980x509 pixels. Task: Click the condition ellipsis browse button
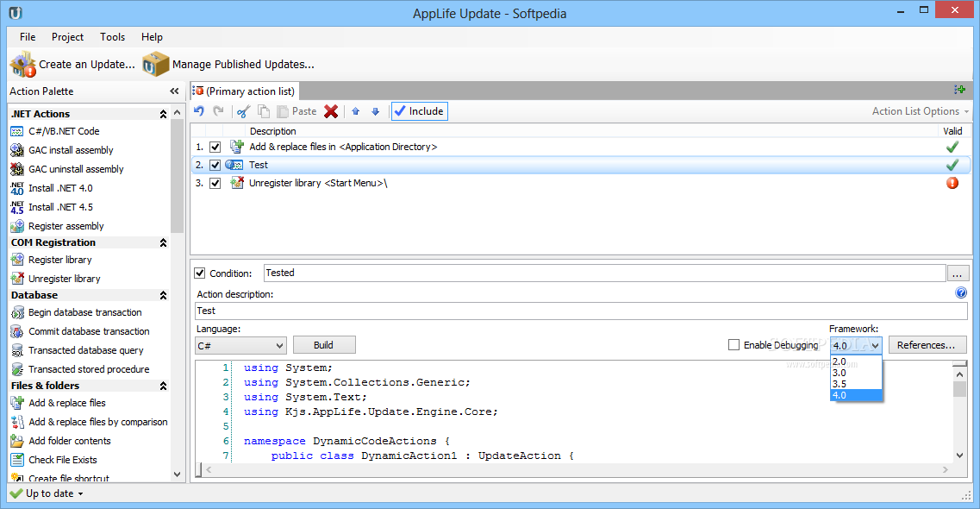tap(958, 273)
